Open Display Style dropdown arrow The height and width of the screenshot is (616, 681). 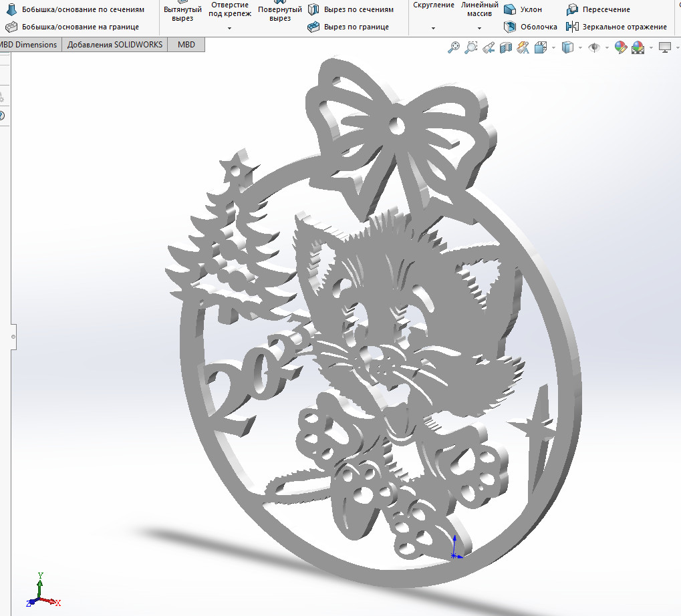pos(580,47)
